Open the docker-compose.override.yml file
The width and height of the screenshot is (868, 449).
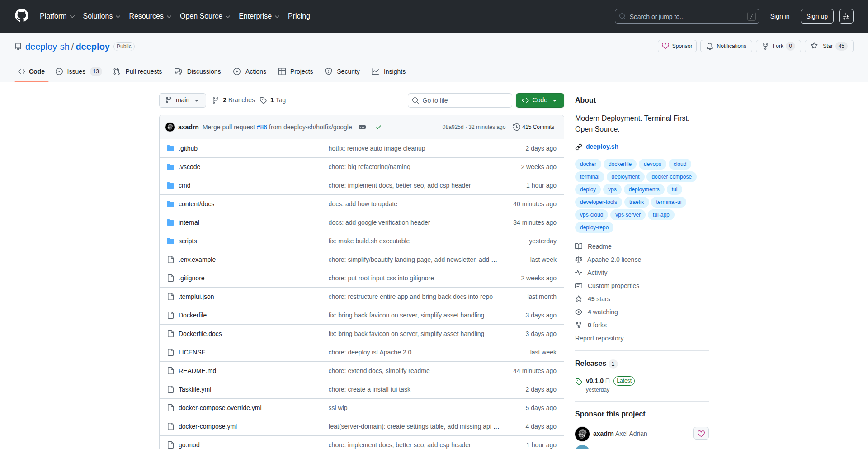tap(220, 408)
